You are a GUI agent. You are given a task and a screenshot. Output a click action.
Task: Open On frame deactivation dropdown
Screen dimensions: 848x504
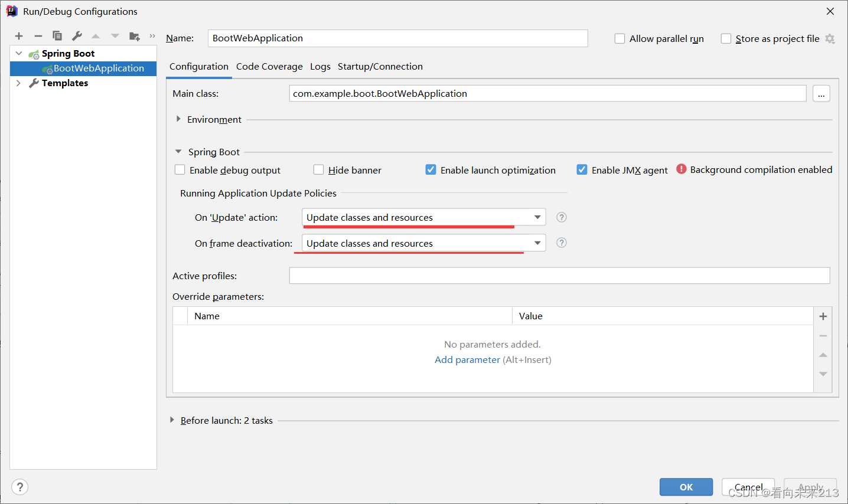tap(423, 243)
